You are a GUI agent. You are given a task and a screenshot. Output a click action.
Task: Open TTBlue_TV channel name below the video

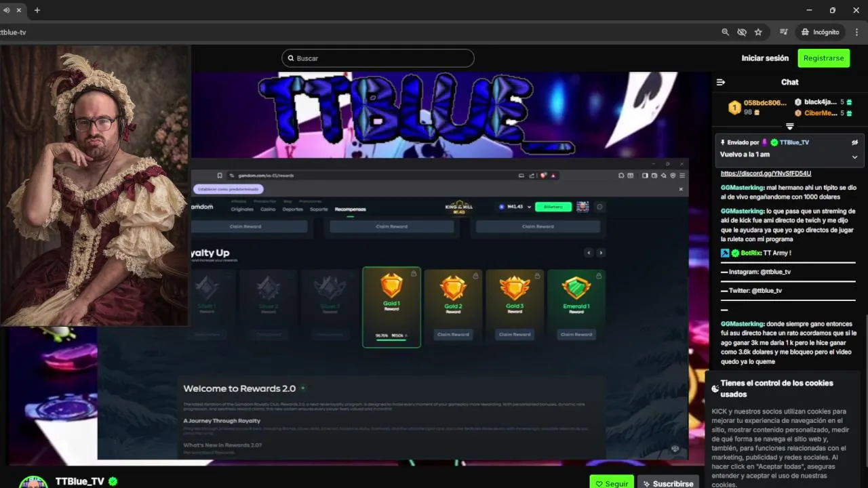(x=79, y=481)
